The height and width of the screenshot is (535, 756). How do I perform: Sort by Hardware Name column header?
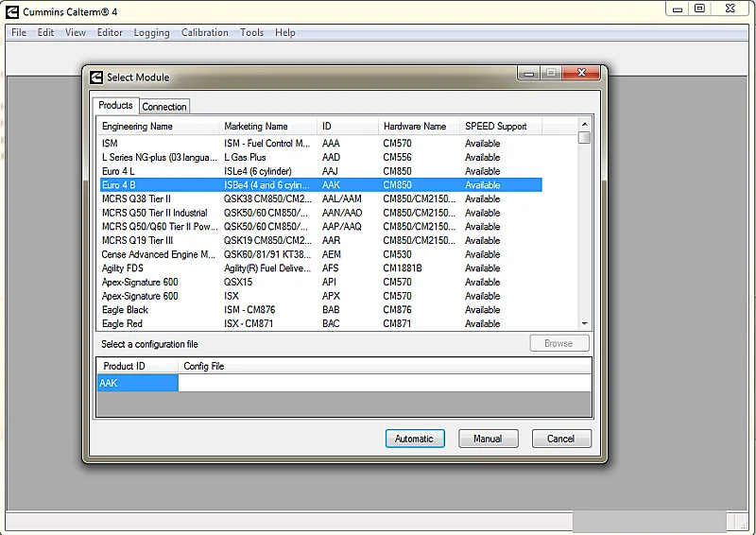419,127
